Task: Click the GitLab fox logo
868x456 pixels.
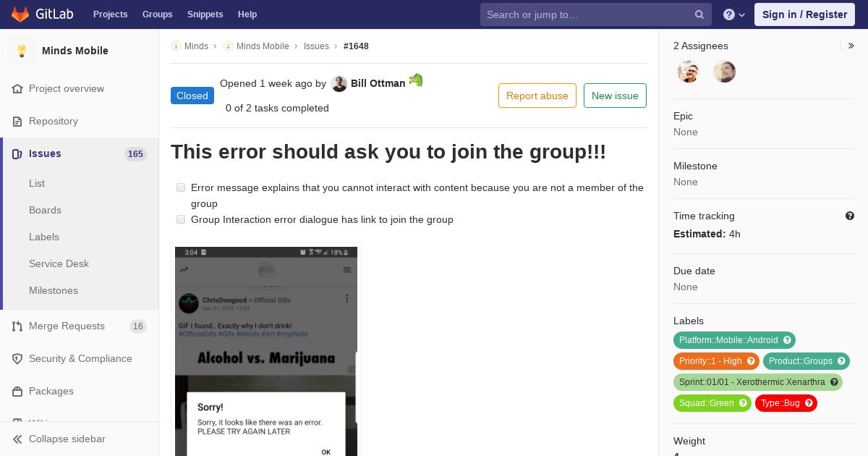Action: [20, 14]
